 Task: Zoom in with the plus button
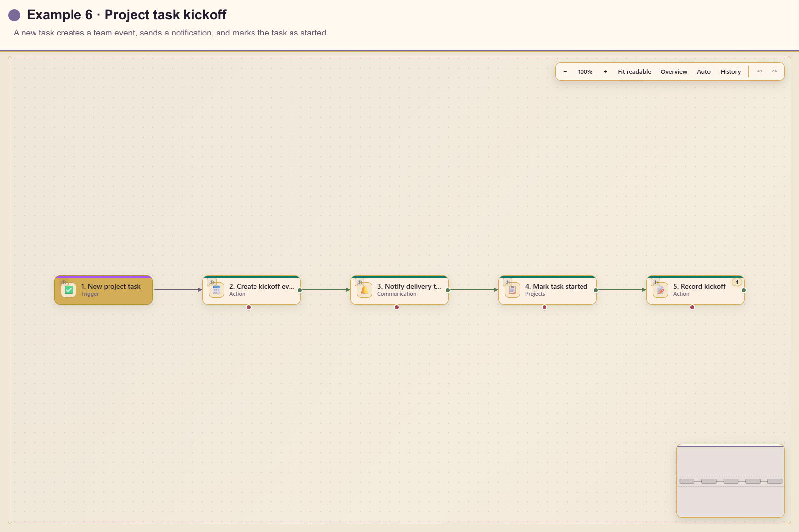pos(605,72)
